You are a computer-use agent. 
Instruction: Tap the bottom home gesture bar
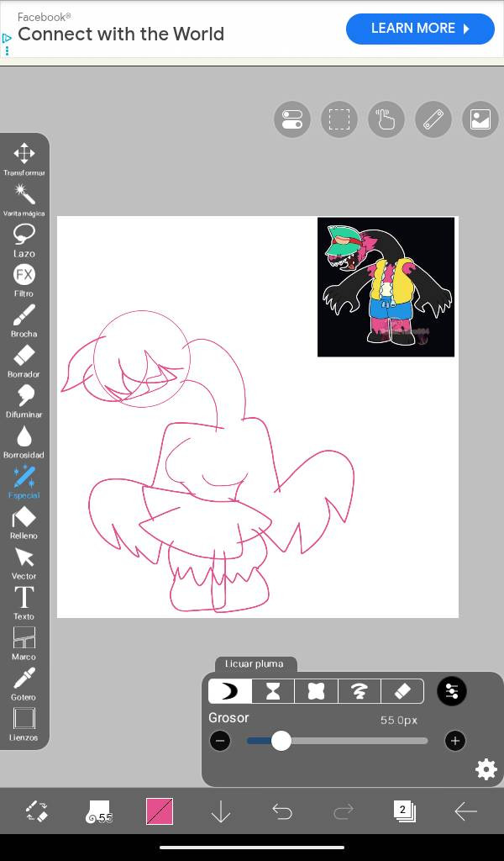click(x=252, y=848)
